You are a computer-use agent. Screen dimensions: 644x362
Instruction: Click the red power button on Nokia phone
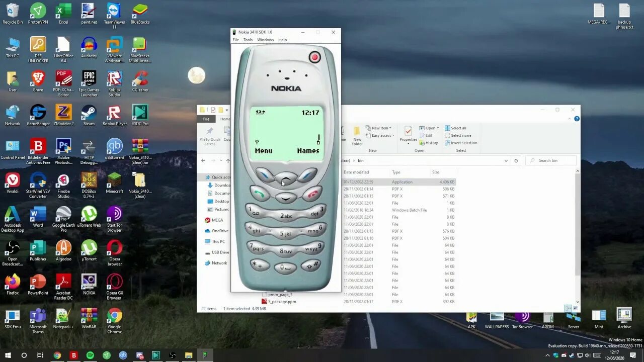click(x=314, y=57)
